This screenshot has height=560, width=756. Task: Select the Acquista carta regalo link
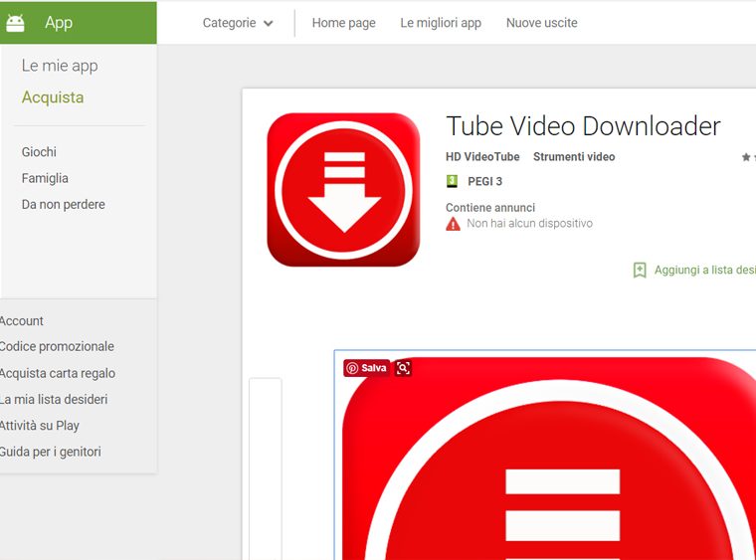click(x=58, y=373)
